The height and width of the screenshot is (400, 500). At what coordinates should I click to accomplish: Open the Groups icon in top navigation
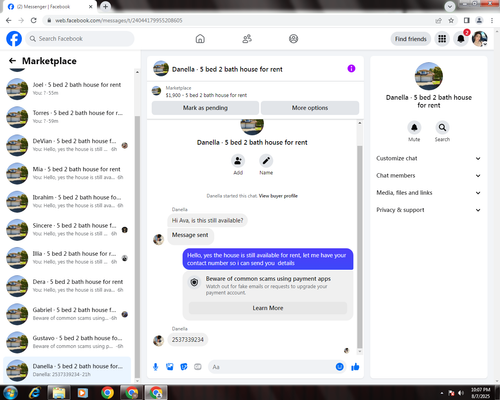coord(293,39)
